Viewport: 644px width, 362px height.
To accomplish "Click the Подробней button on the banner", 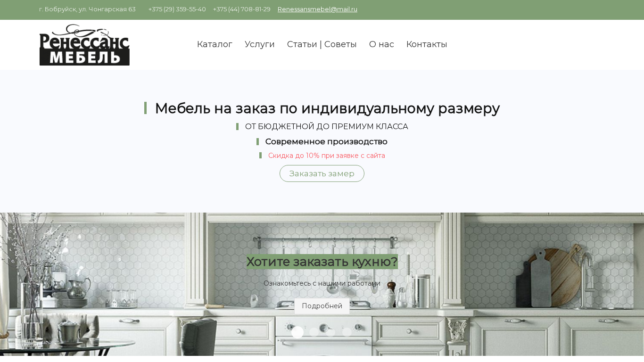I will [x=322, y=306].
